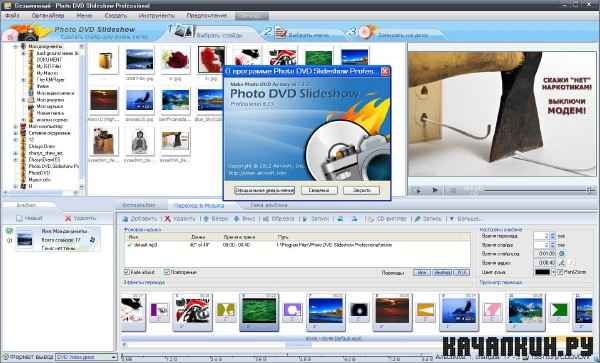Switch to the Фотоальбом tab
600x363 pixels.
click(139, 205)
